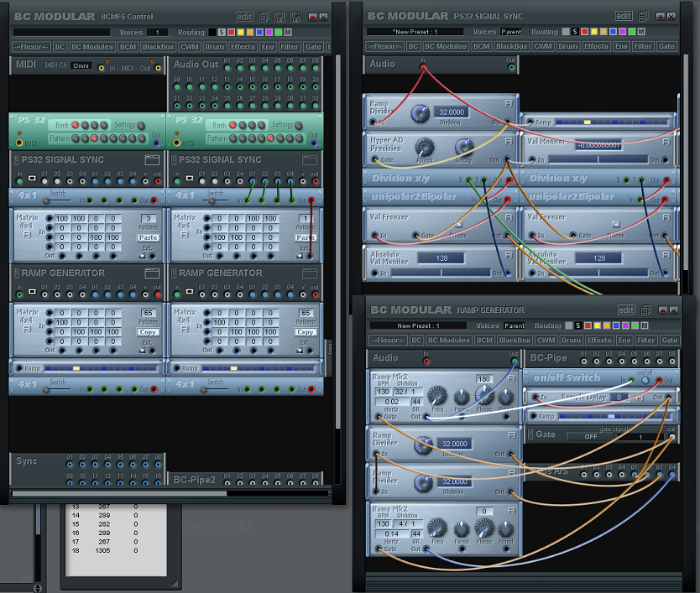The image size is (700, 593).
Task: Click the Freeze icon on the left Val Freezer
Action: pos(458,225)
